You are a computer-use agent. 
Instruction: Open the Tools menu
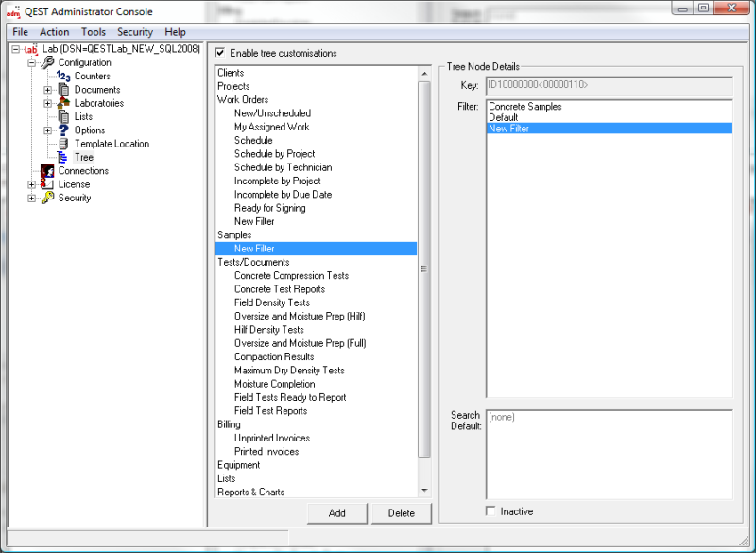click(x=93, y=31)
